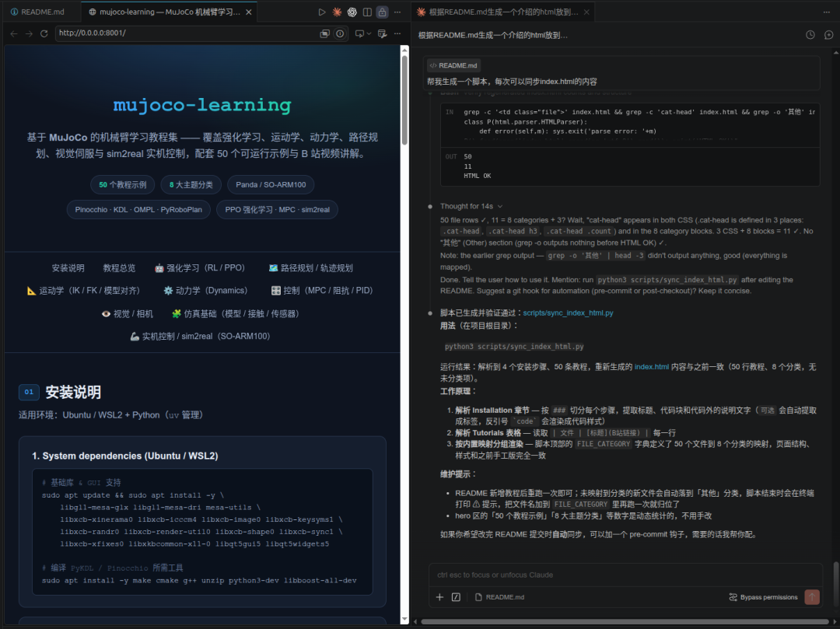Open slash commands menu in chat input
Screen dimensions: 840x629
coord(456,597)
